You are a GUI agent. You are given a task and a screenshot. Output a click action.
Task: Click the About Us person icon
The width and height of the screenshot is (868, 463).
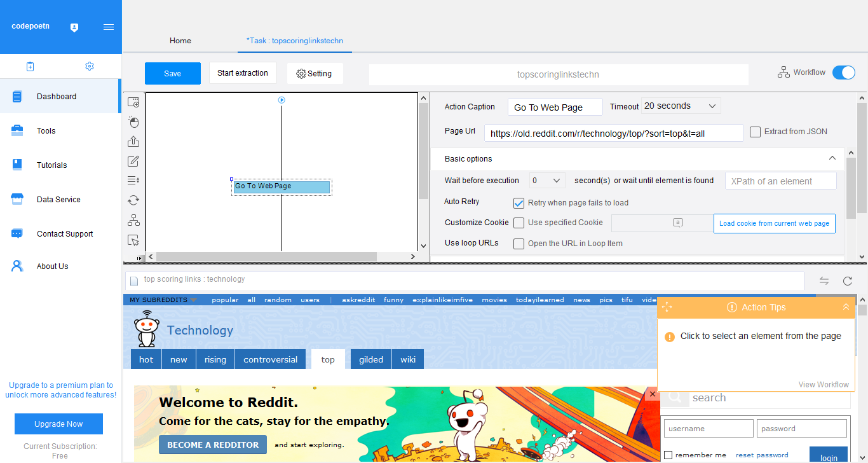(17, 266)
